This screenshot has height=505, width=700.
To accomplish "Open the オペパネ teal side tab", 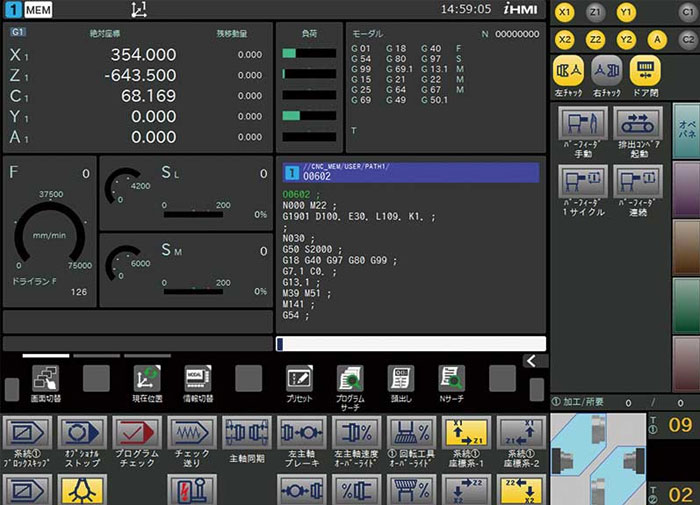I will [x=687, y=130].
